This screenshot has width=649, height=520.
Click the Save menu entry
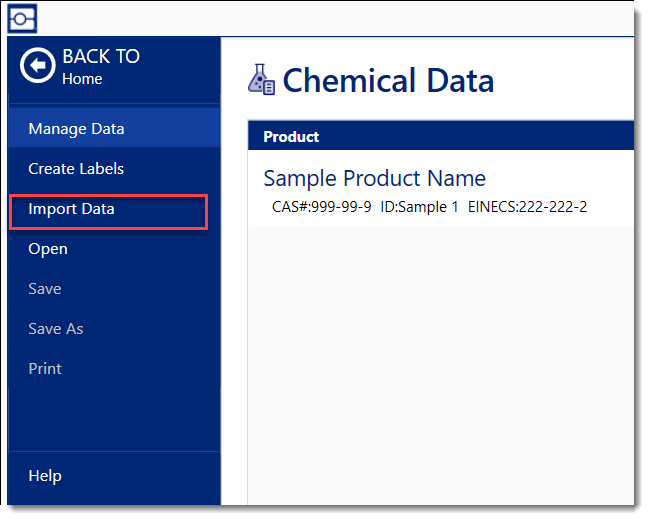pos(45,289)
